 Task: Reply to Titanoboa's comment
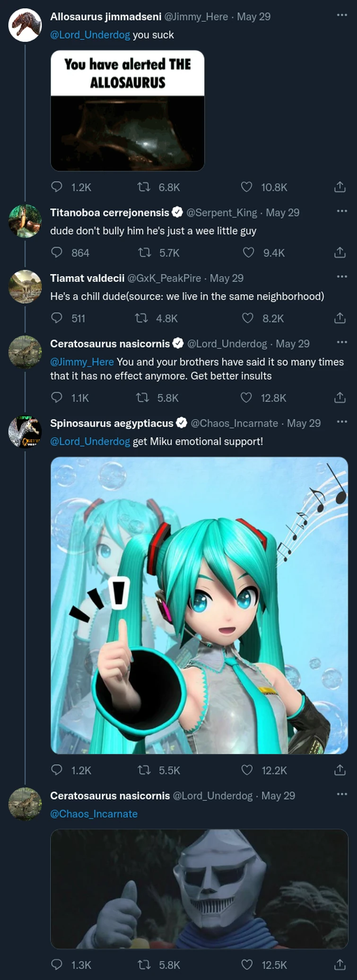click(x=57, y=253)
